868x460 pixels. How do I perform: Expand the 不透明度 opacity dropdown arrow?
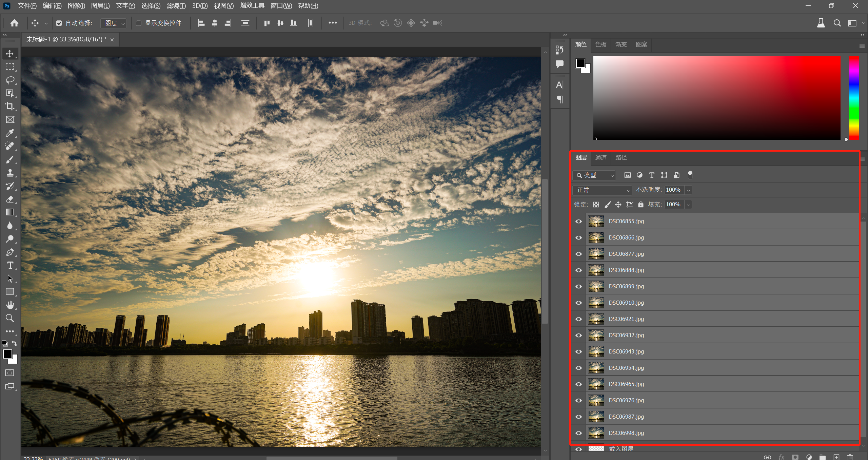click(x=688, y=190)
